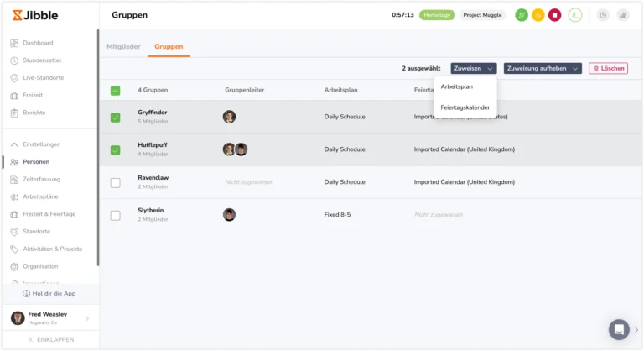Check the Ravenclaw checkbox
Image resolution: width=644 pixels, height=351 pixels.
116,183
